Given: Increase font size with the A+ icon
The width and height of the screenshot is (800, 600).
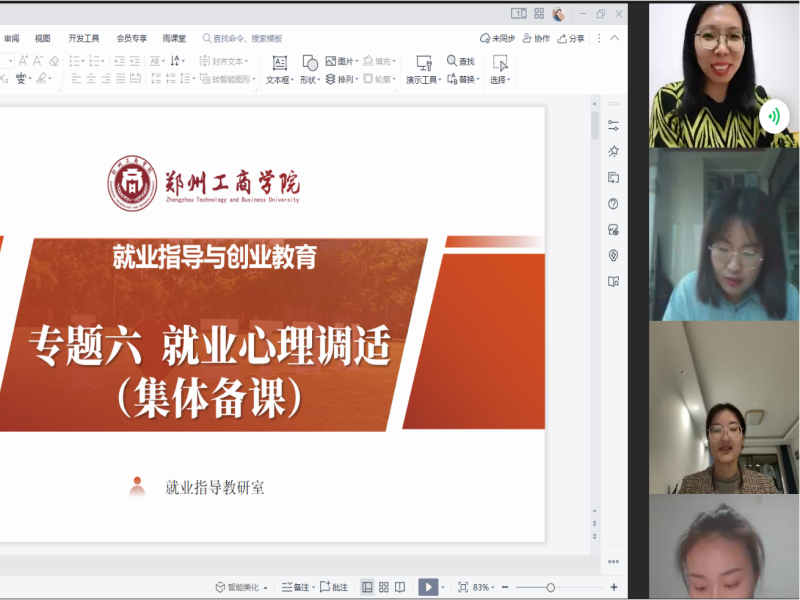Looking at the screenshot, I should click(23, 61).
